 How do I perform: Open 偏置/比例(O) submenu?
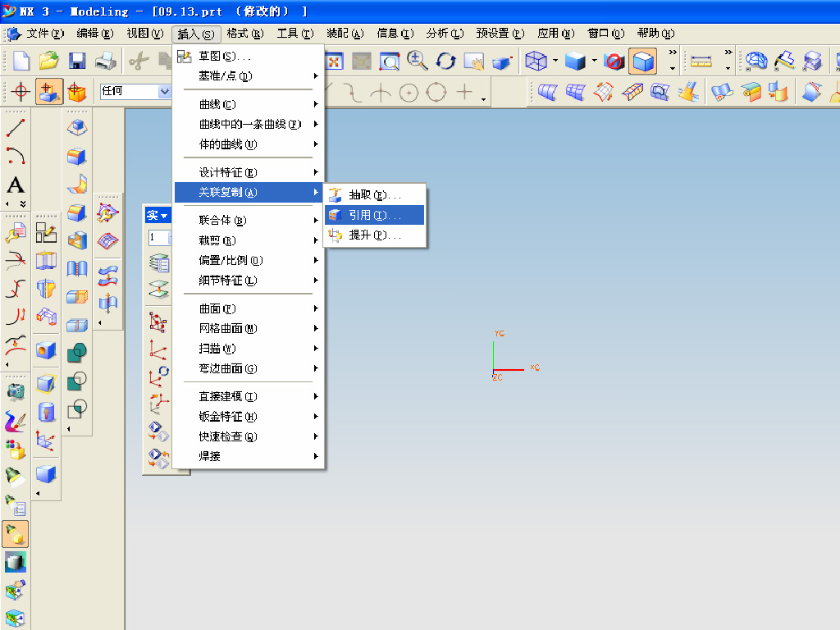coord(249,260)
